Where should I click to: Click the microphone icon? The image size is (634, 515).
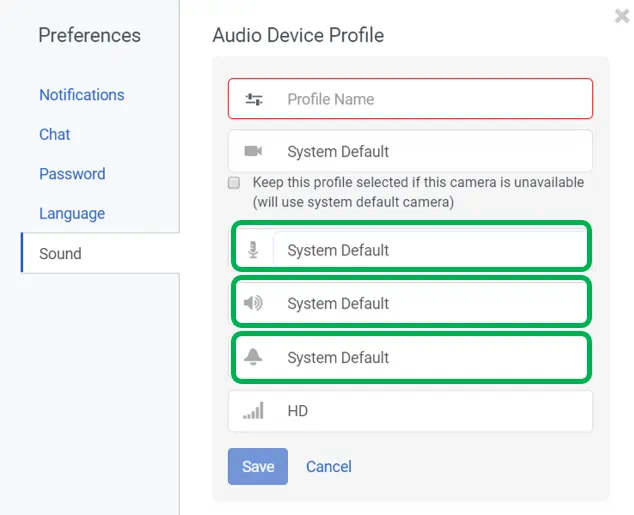(254, 250)
